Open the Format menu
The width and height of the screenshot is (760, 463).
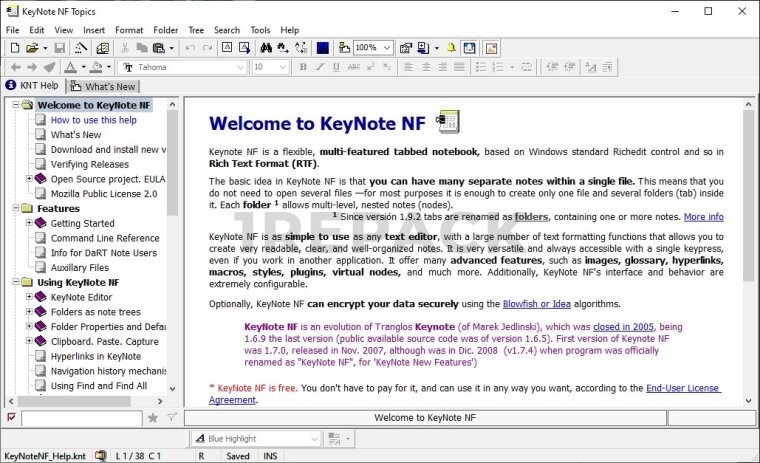pyautogui.click(x=129, y=30)
